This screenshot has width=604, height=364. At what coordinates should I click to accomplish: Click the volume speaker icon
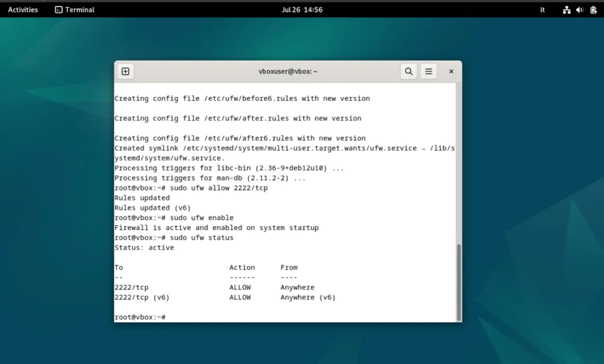(x=580, y=10)
